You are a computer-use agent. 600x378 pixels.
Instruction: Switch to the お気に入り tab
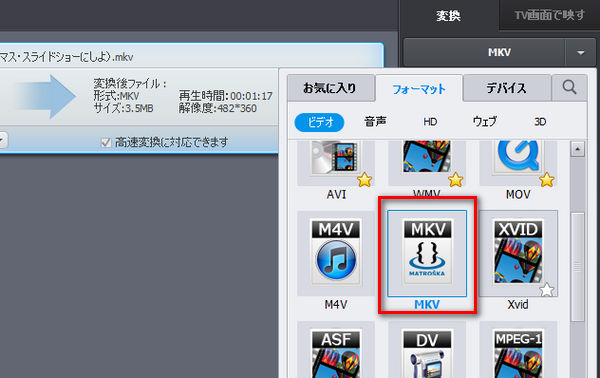[330, 88]
